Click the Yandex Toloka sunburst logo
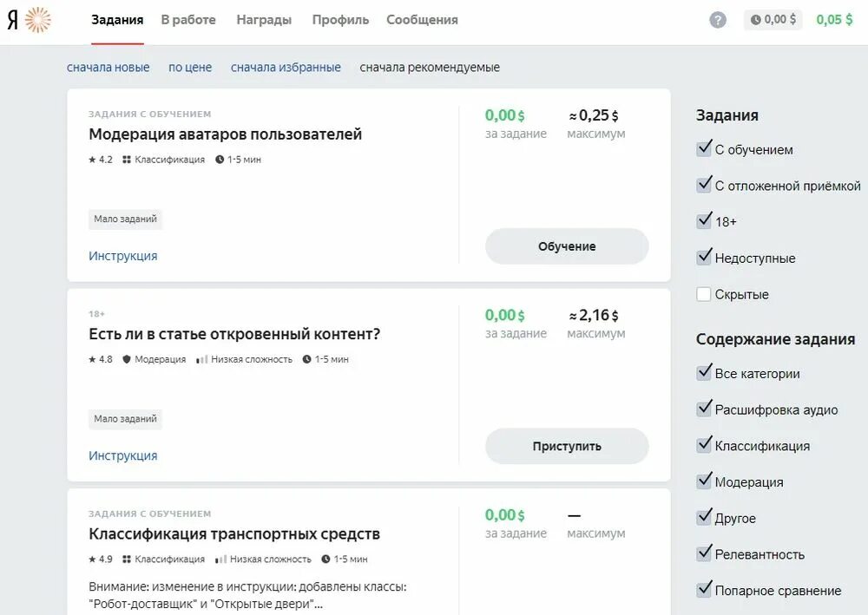Viewport: 868px width, 615px height. (37, 20)
